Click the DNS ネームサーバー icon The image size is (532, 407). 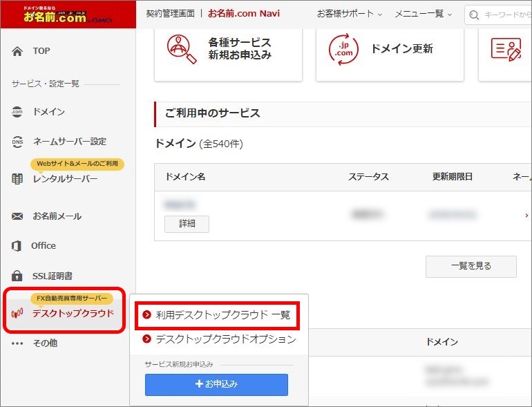(x=17, y=142)
